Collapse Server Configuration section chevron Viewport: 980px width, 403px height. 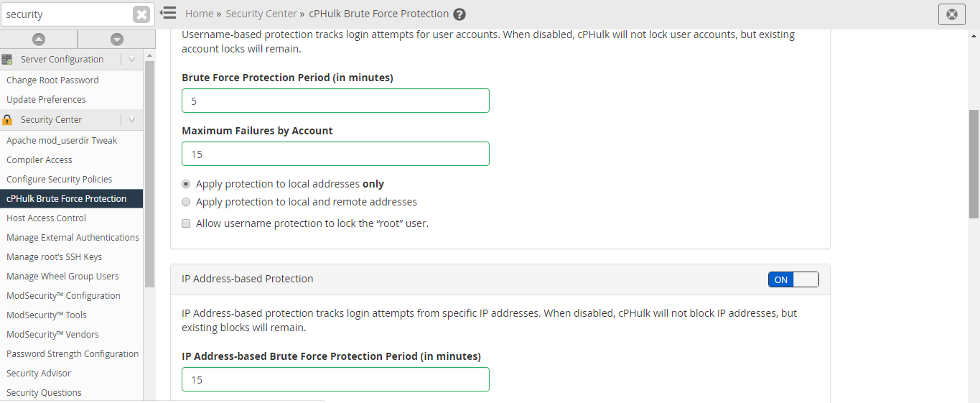point(131,60)
